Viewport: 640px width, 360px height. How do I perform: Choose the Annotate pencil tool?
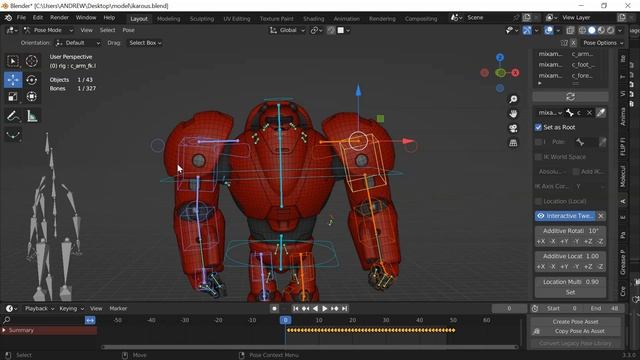tap(13, 116)
